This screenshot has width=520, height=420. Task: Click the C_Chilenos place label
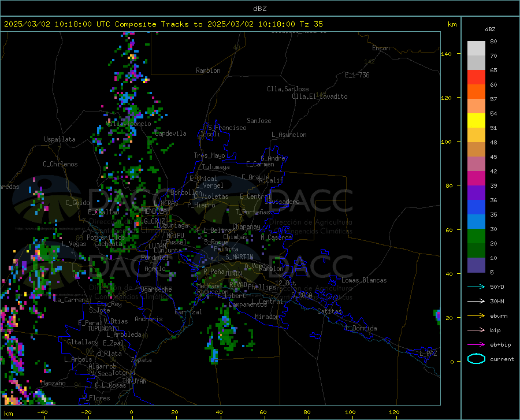pyautogui.click(x=60, y=164)
